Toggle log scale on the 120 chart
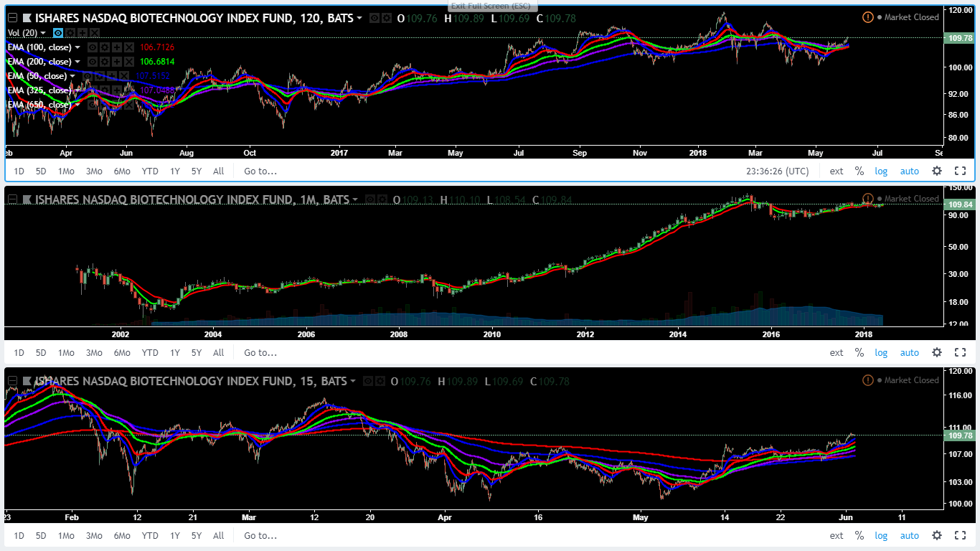 pyautogui.click(x=881, y=171)
